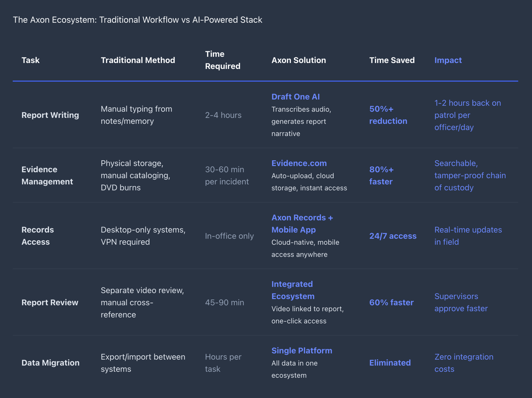The width and height of the screenshot is (532, 398).
Task: Select the Time Saved column header
Action: (x=392, y=60)
